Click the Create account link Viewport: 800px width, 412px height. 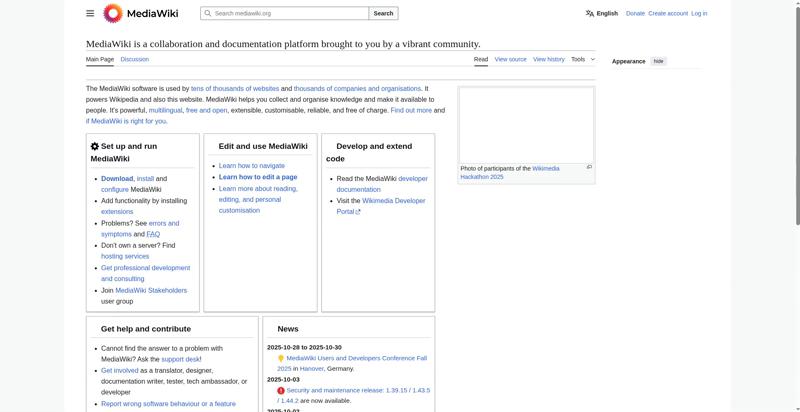(x=668, y=13)
